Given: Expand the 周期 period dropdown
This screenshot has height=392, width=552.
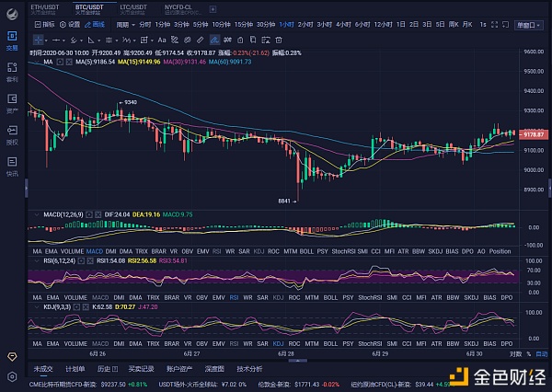Looking at the screenshot, I should [126, 24].
